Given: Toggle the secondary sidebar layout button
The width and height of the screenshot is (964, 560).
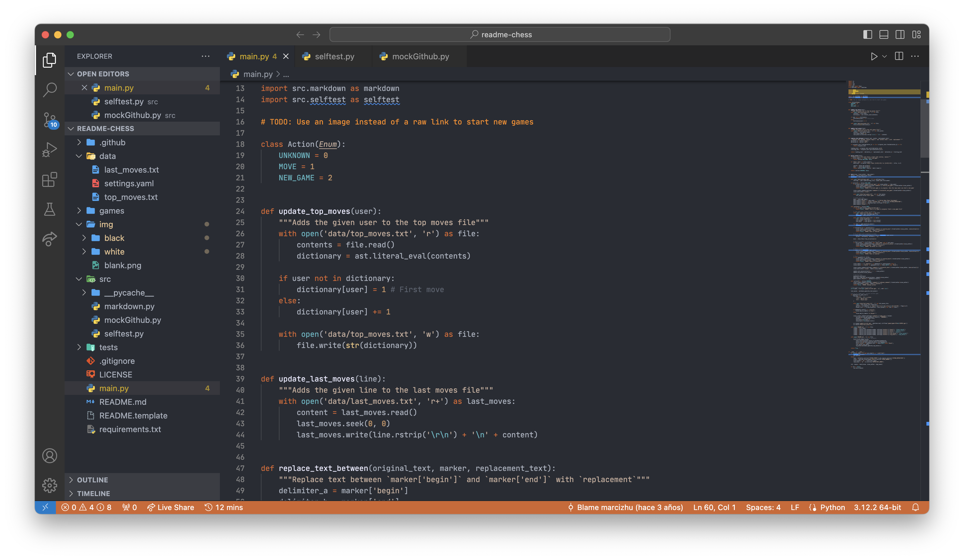Looking at the screenshot, I should click(x=900, y=35).
